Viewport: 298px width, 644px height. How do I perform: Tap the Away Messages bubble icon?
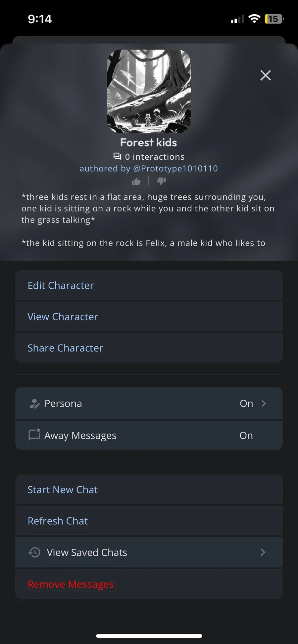tap(34, 435)
